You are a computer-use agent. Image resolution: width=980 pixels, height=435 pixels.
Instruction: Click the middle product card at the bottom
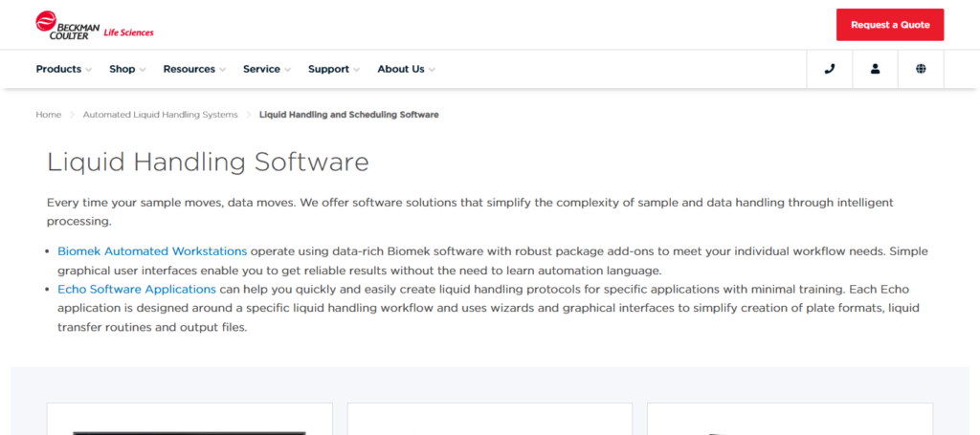(x=490, y=419)
